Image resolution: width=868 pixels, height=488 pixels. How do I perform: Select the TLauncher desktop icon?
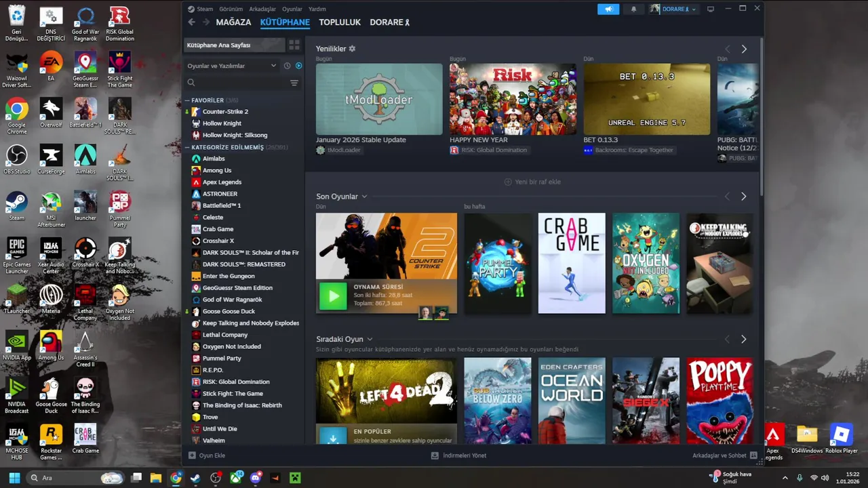pos(17,300)
